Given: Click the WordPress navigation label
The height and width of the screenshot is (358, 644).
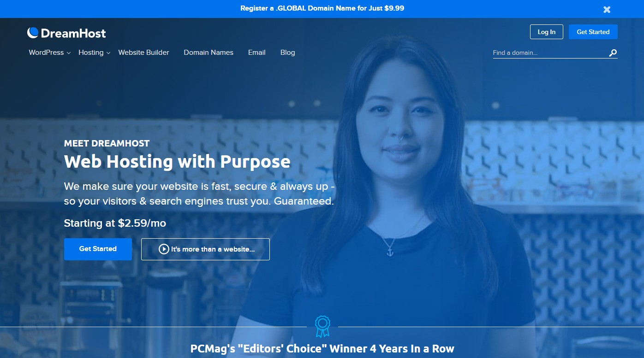Looking at the screenshot, I should coord(46,53).
